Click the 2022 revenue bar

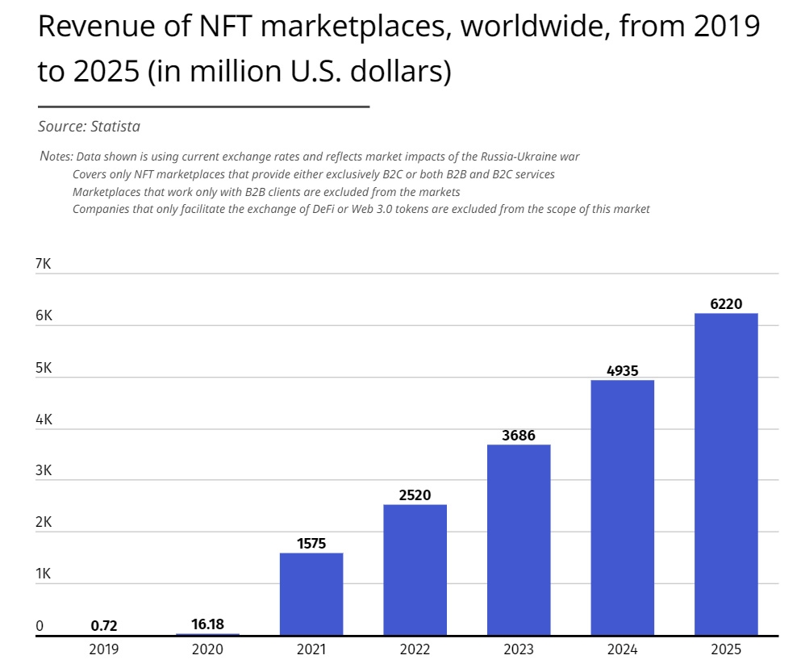(415, 570)
